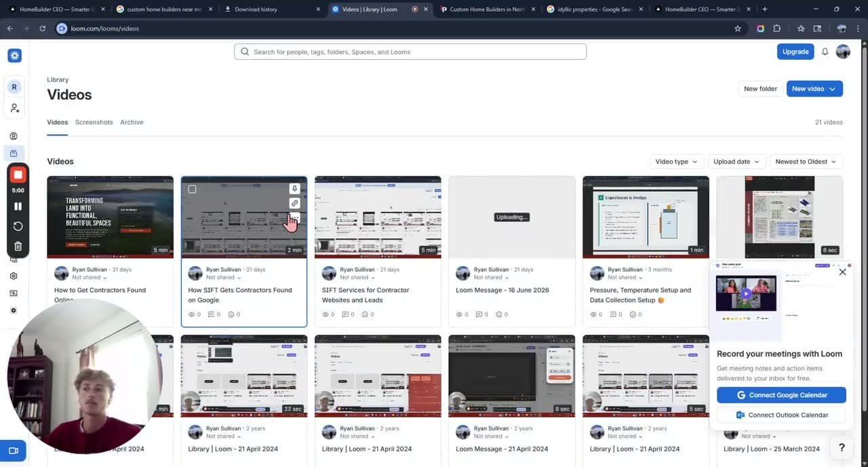The image size is (868, 467).
Task: Click Connect Outlook Calendar
Action: tap(781, 415)
